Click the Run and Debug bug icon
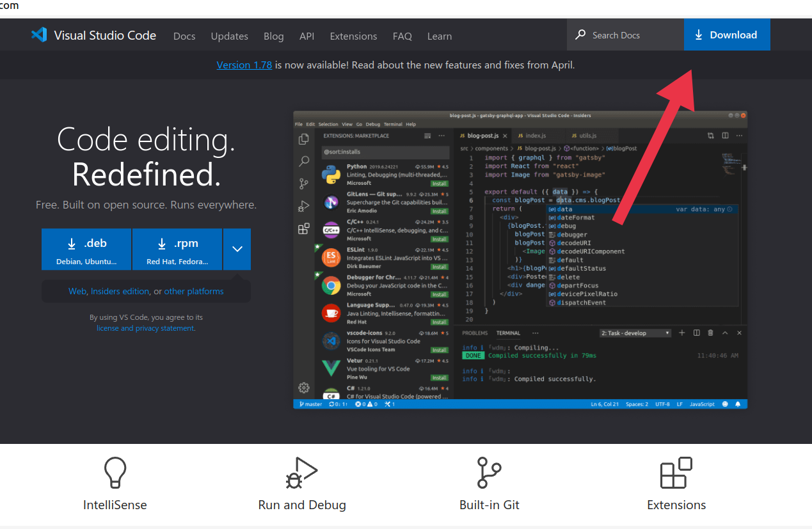This screenshot has height=529, width=812. coord(301,473)
